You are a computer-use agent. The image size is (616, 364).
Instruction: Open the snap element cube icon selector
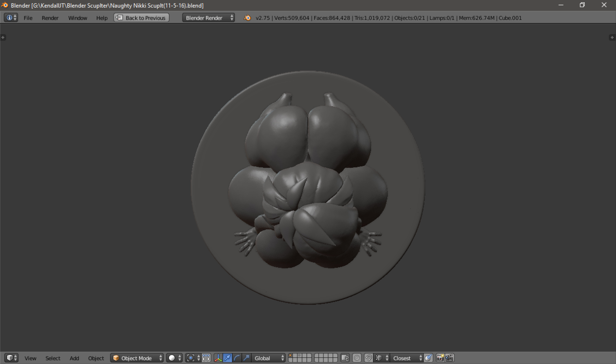coord(382,358)
